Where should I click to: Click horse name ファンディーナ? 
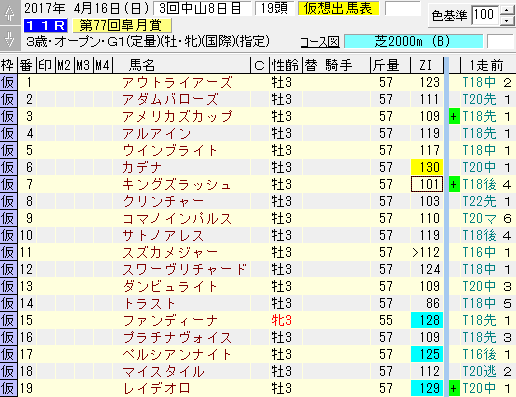tap(170, 321)
